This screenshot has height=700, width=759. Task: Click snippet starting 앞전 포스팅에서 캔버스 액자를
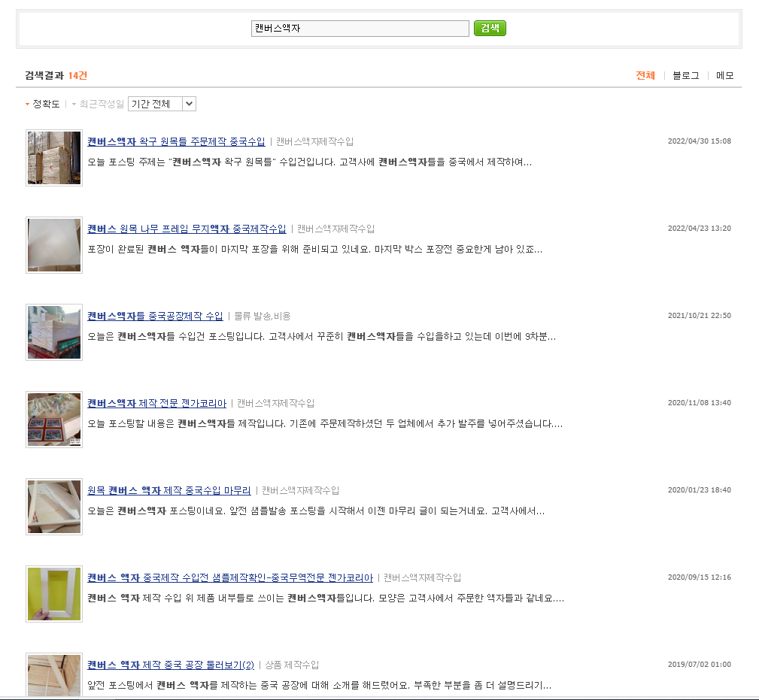(x=319, y=685)
